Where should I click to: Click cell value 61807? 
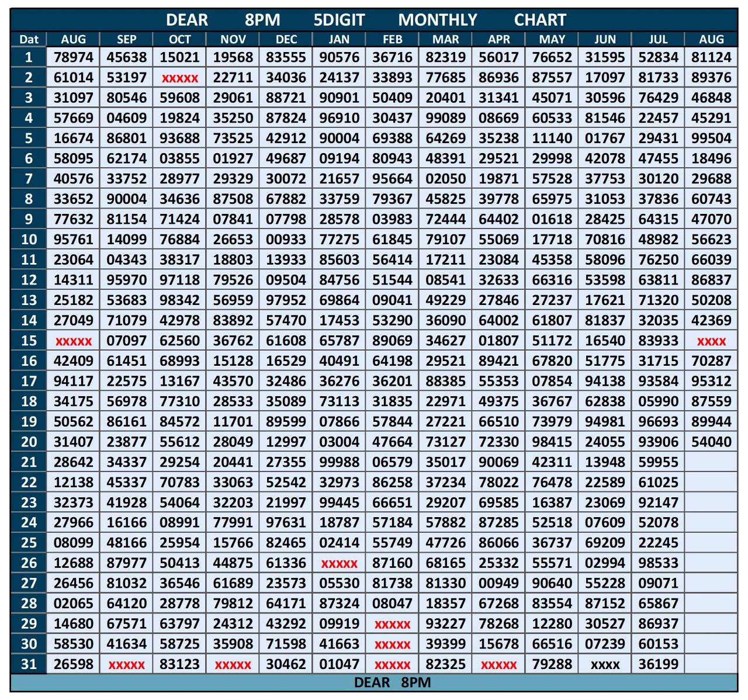tap(552, 320)
